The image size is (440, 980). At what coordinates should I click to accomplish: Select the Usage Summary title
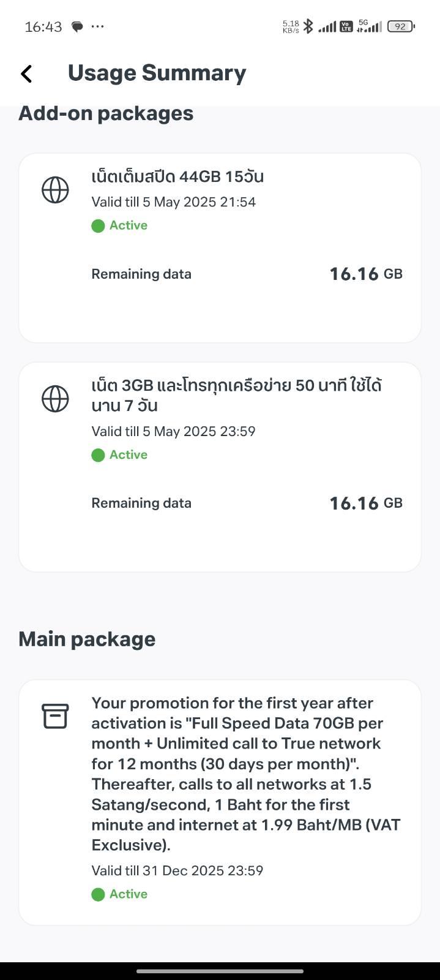[x=157, y=73]
